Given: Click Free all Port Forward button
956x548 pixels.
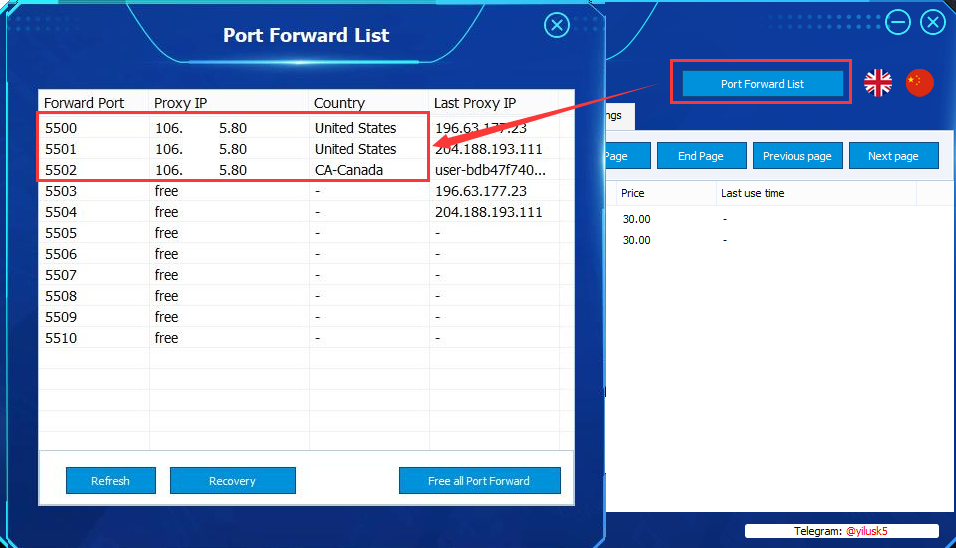Looking at the screenshot, I should pyautogui.click(x=479, y=480).
